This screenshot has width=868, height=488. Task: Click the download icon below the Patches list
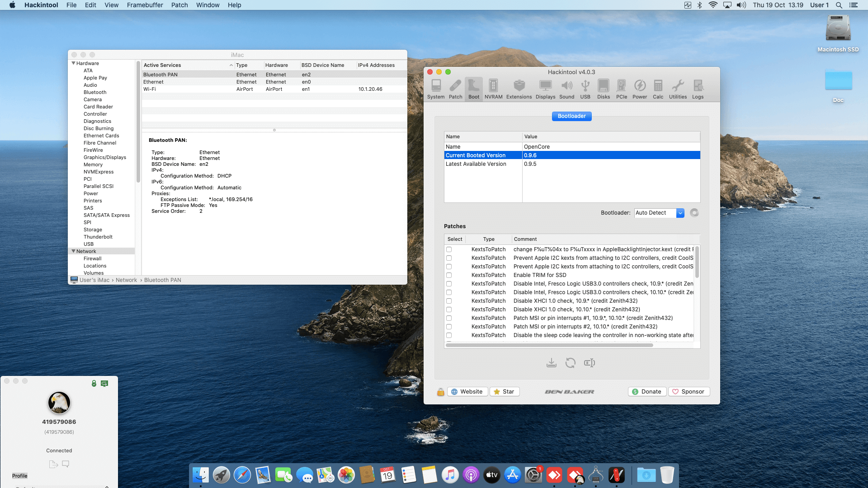(x=552, y=363)
